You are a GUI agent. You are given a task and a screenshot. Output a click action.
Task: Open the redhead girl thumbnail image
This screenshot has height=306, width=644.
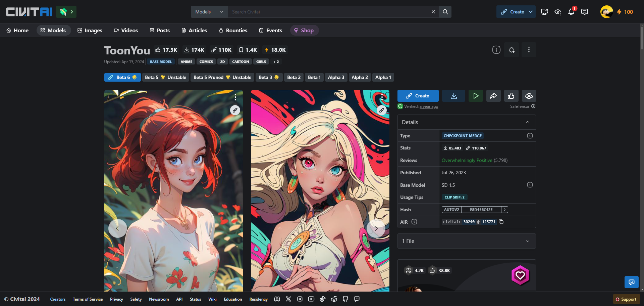pos(173,190)
